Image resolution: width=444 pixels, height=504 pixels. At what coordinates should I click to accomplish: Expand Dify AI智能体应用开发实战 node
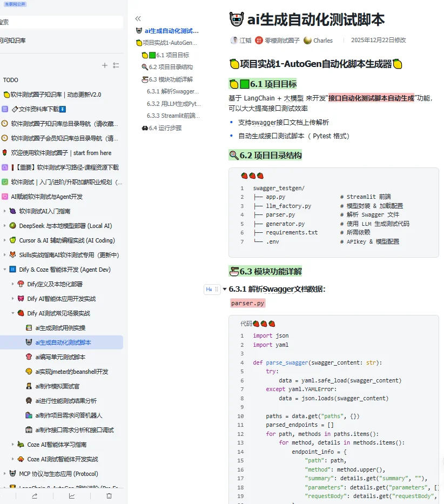pos(12,299)
